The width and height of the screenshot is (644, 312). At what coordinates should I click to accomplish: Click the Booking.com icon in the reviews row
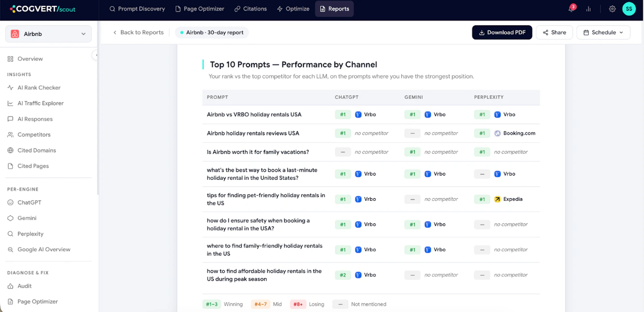tap(497, 133)
